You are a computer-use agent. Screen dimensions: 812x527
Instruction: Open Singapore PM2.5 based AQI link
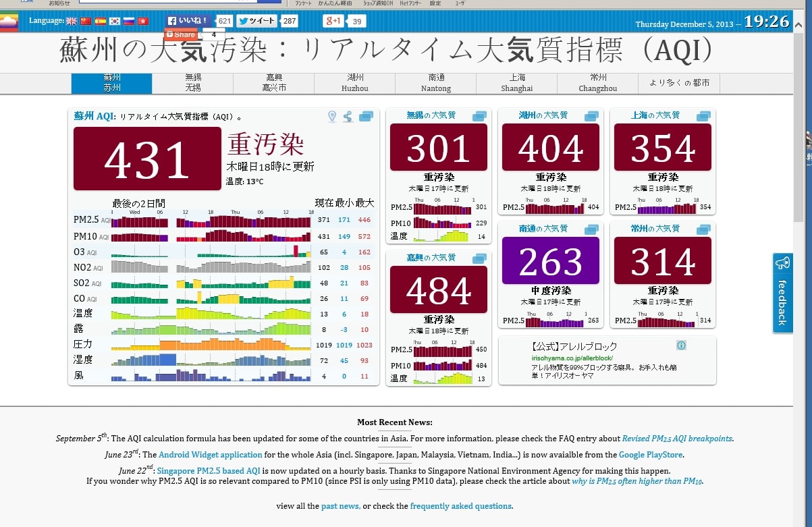[x=209, y=470]
